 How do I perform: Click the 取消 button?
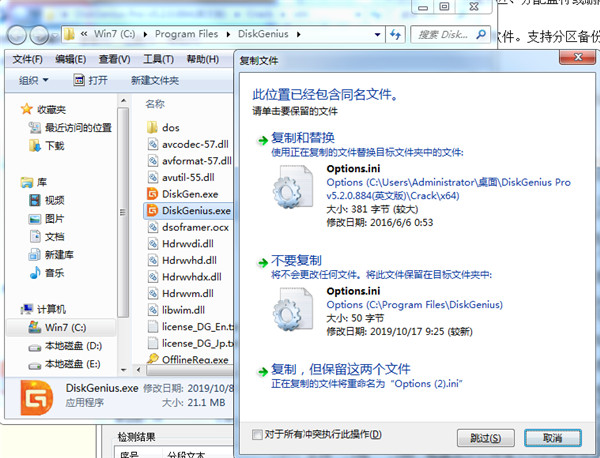click(x=553, y=438)
